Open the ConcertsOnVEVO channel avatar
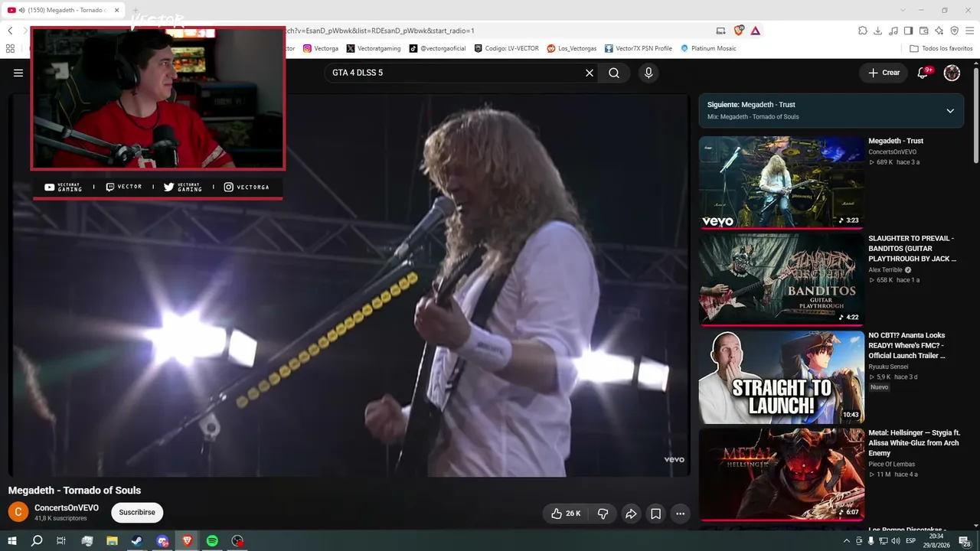The height and width of the screenshot is (551, 980). tap(18, 512)
